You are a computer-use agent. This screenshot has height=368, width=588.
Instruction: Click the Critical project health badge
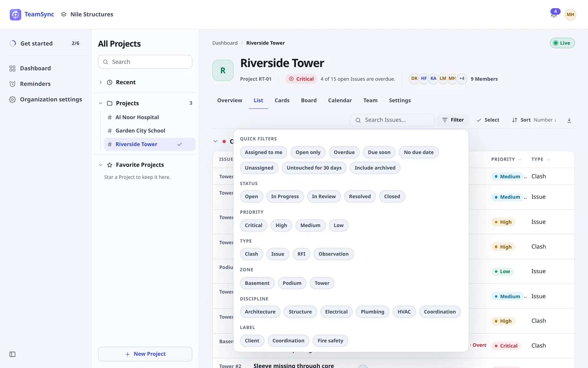(301, 79)
